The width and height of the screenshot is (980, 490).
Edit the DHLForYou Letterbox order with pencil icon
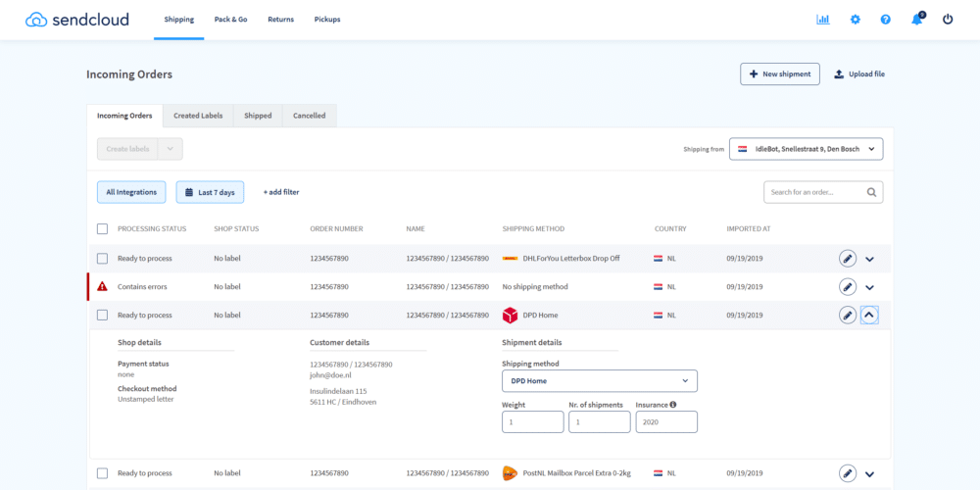(848, 258)
